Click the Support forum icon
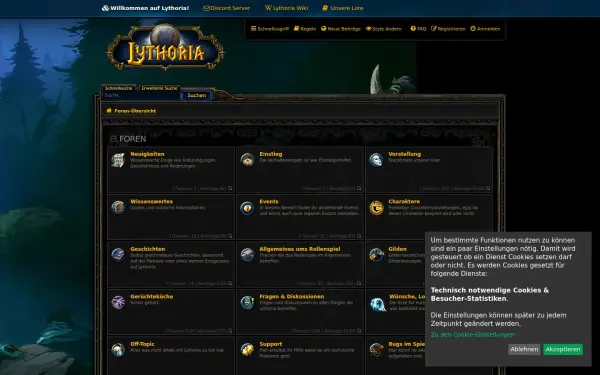Viewport: 600px width, 375px height. click(247, 350)
